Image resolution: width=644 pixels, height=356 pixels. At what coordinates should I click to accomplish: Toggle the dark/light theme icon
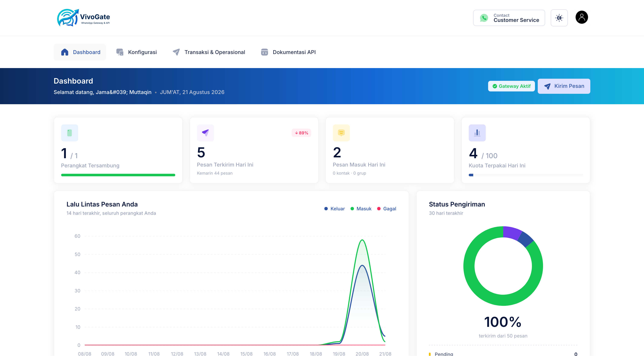(x=559, y=18)
